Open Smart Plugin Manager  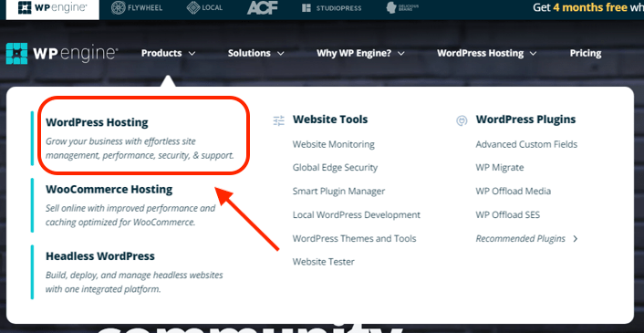338,192
